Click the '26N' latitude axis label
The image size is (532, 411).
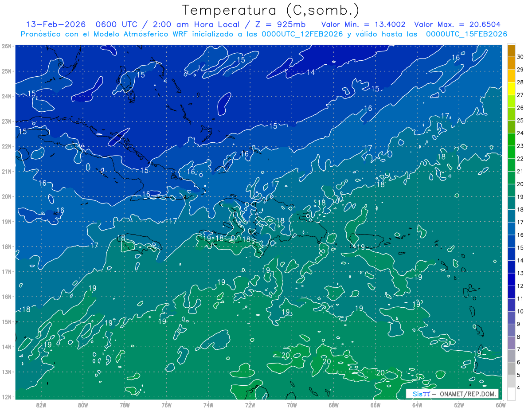point(7,46)
